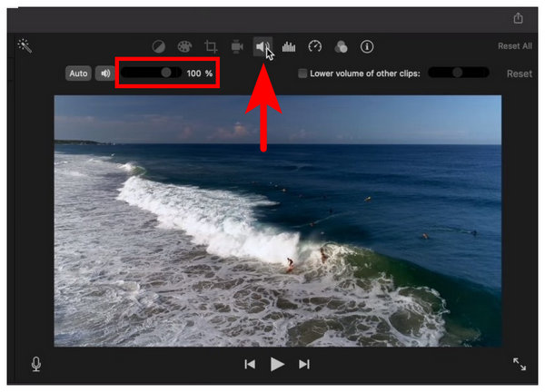Image resolution: width=545 pixels, height=392 pixels.
Task: Click the surfing video preview
Action: pyautogui.click(x=278, y=220)
